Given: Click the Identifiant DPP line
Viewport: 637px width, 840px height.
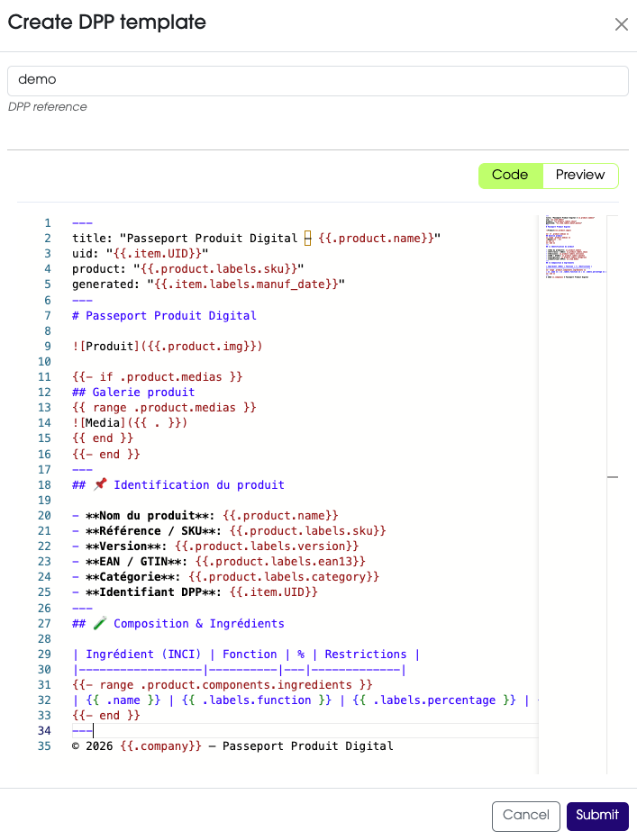Looking at the screenshot, I should [x=195, y=592].
